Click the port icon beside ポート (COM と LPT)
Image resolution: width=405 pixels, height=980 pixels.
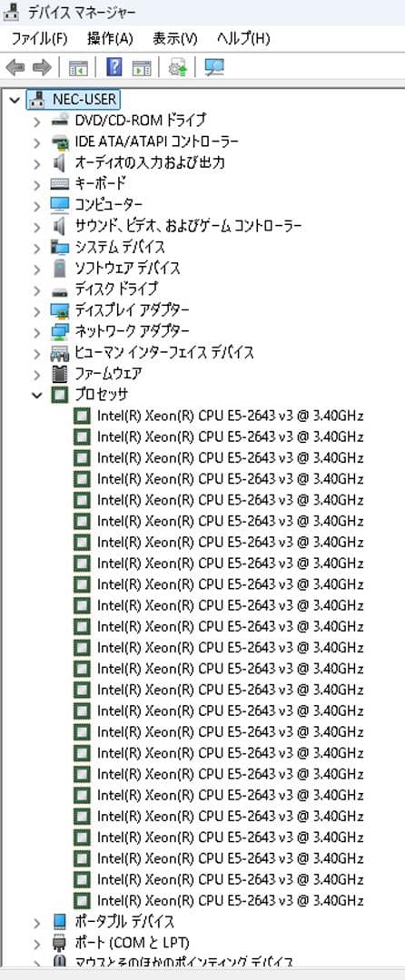point(60,943)
